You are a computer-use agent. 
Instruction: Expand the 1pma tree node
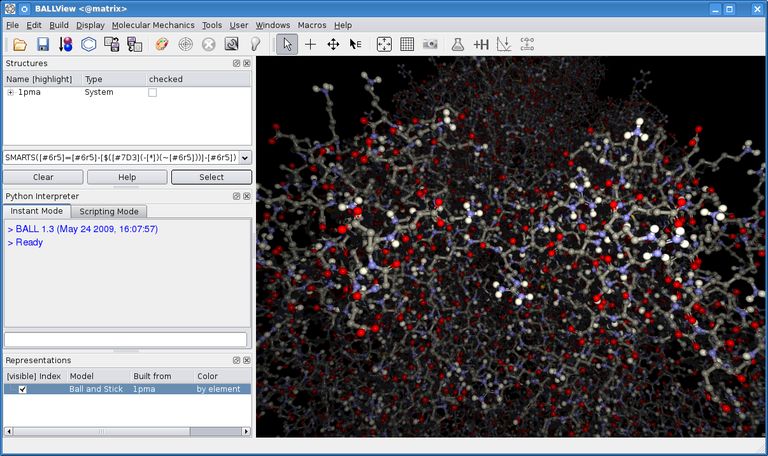pyautogui.click(x=10, y=92)
